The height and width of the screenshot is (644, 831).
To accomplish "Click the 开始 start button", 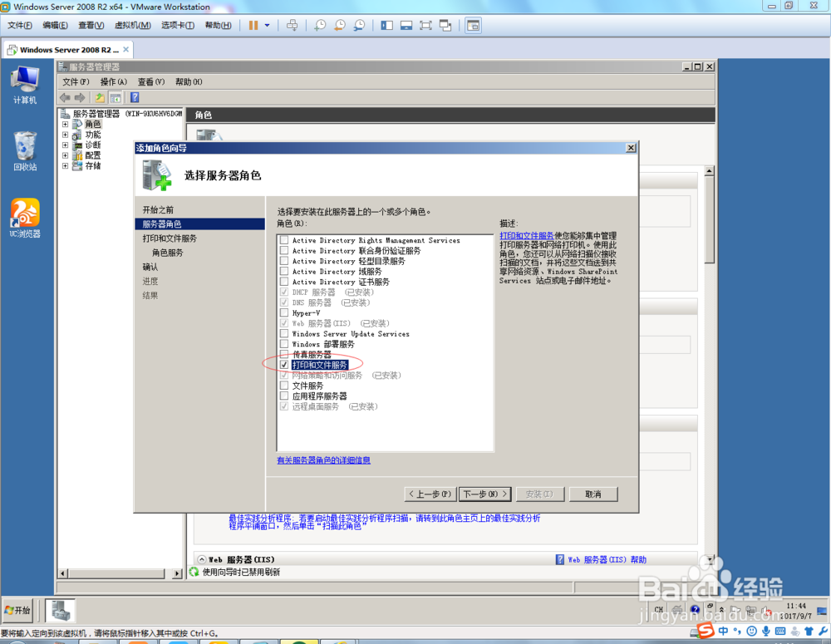I will click(x=17, y=611).
